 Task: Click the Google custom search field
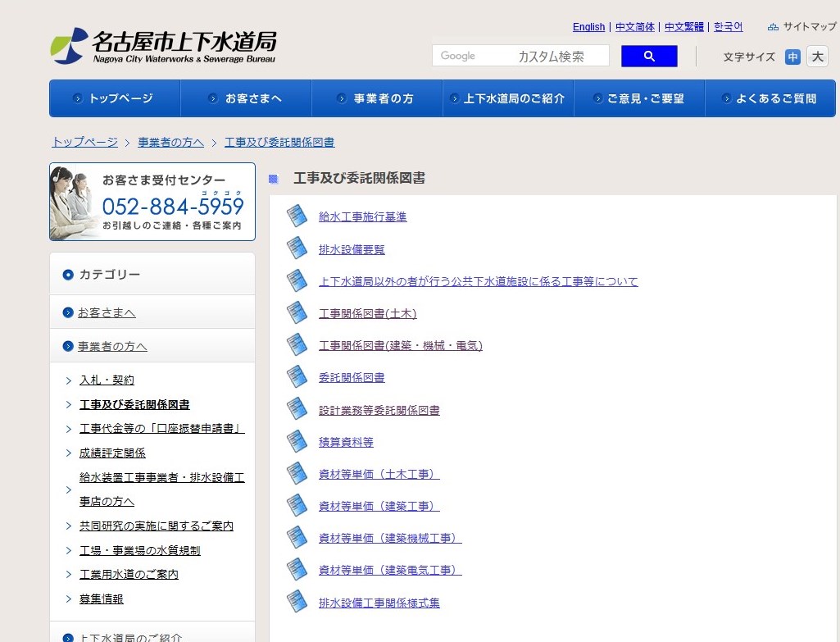click(x=520, y=56)
